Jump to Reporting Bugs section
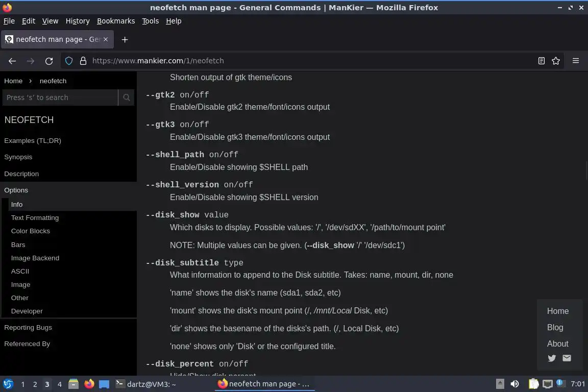This screenshot has height=392, width=588. (28, 328)
